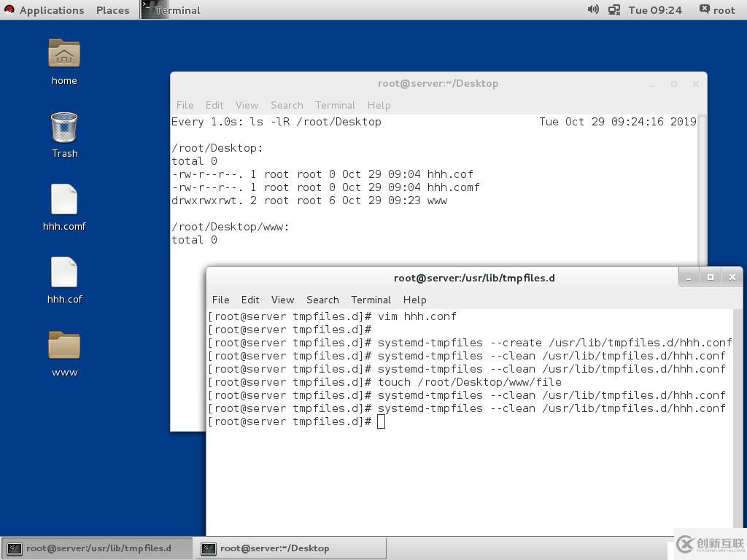Image resolution: width=747 pixels, height=560 pixels.
Task: Click the hhh.cof row in watch output
Action: [322, 174]
